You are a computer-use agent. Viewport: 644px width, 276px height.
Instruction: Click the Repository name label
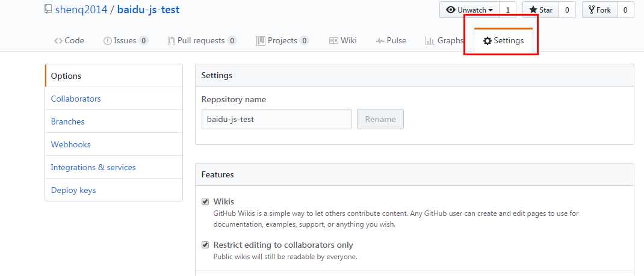pos(234,100)
